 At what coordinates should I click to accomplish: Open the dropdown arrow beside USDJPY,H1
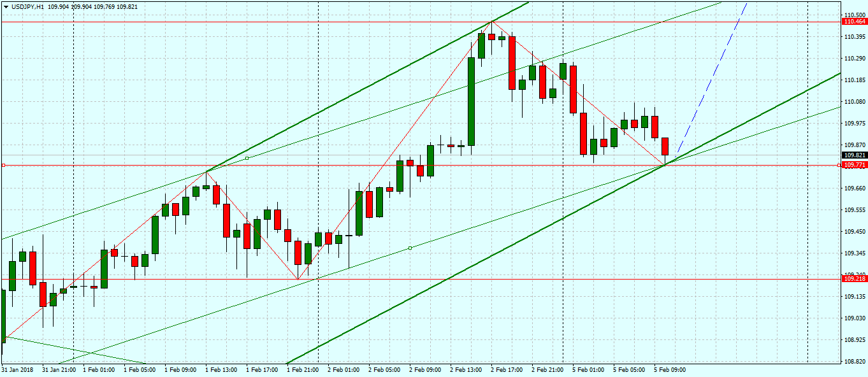(6, 6)
